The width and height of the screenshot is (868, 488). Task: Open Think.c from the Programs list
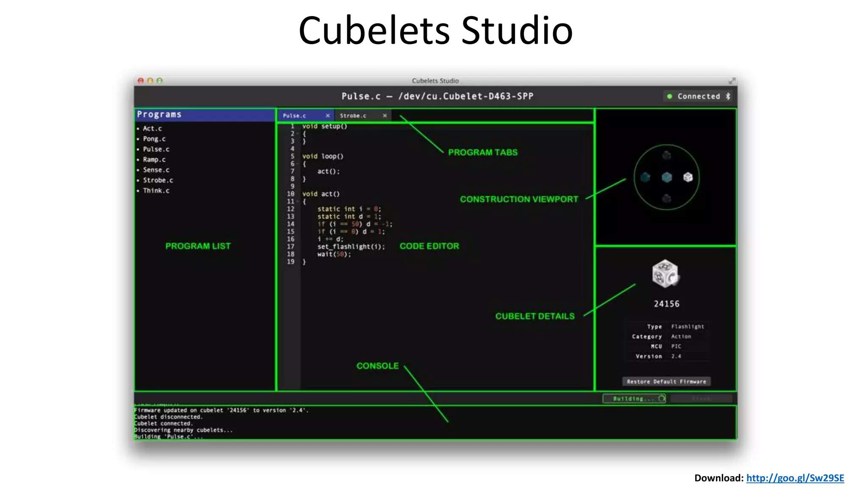tap(156, 191)
